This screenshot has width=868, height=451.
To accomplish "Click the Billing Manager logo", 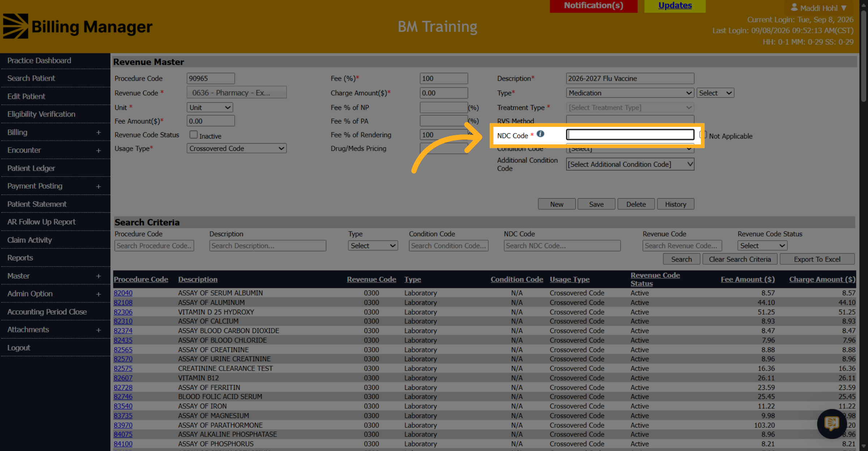I will 78,26.
